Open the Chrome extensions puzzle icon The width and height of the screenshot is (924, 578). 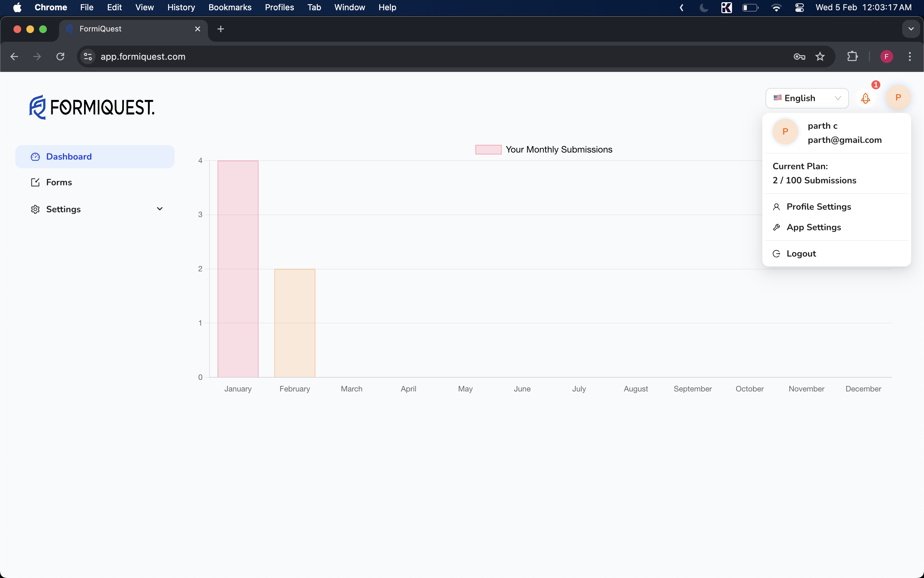852,57
